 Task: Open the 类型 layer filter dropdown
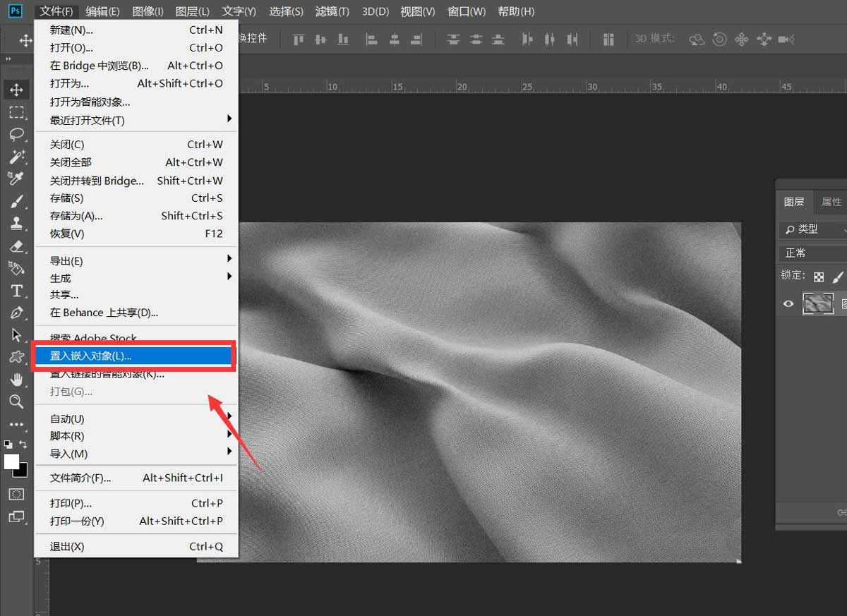[813, 229]
